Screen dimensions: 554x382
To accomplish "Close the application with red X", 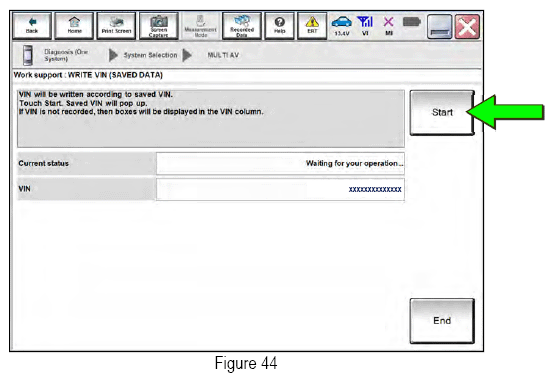I will click(x=467, y=27).
